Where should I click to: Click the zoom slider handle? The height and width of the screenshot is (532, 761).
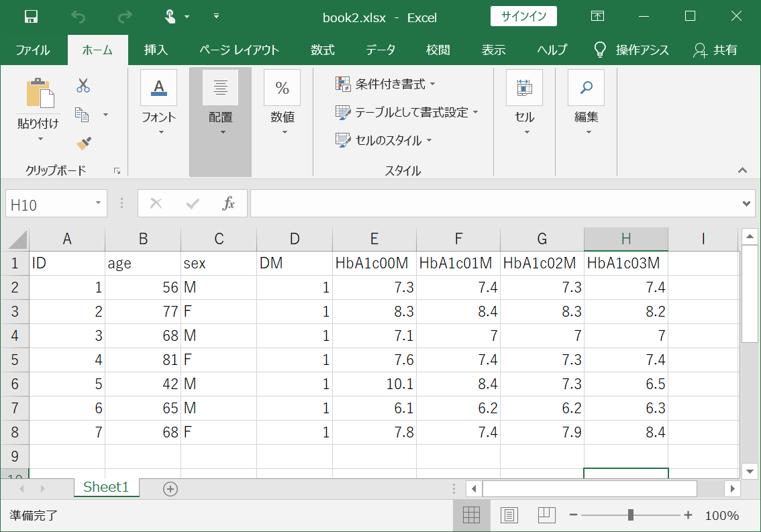click(631, 515)
